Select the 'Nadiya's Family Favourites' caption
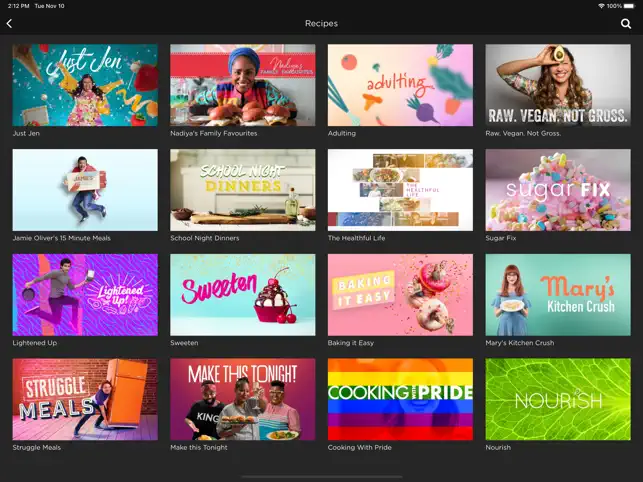Image resolution: width=643 pixels, height=482 pixels. 214,133
